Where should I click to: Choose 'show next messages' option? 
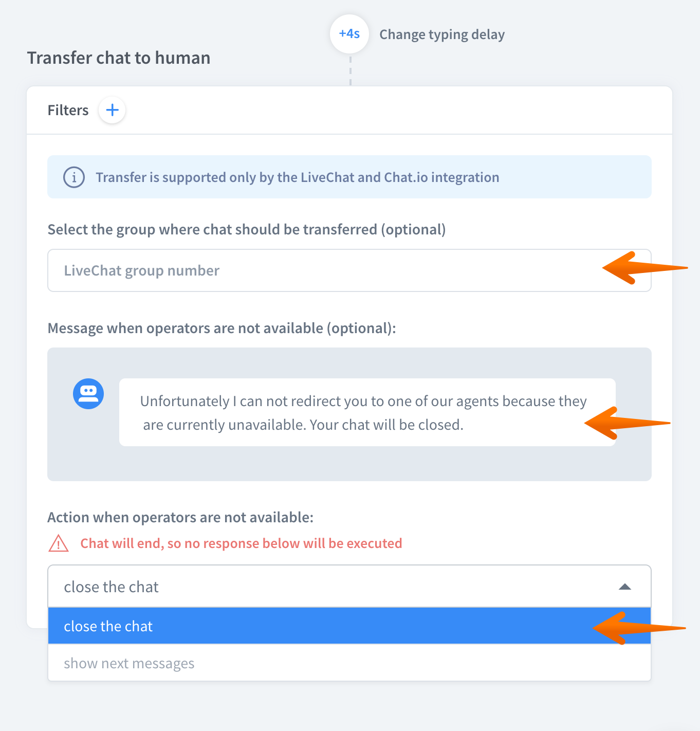click(x=130, y=663)
